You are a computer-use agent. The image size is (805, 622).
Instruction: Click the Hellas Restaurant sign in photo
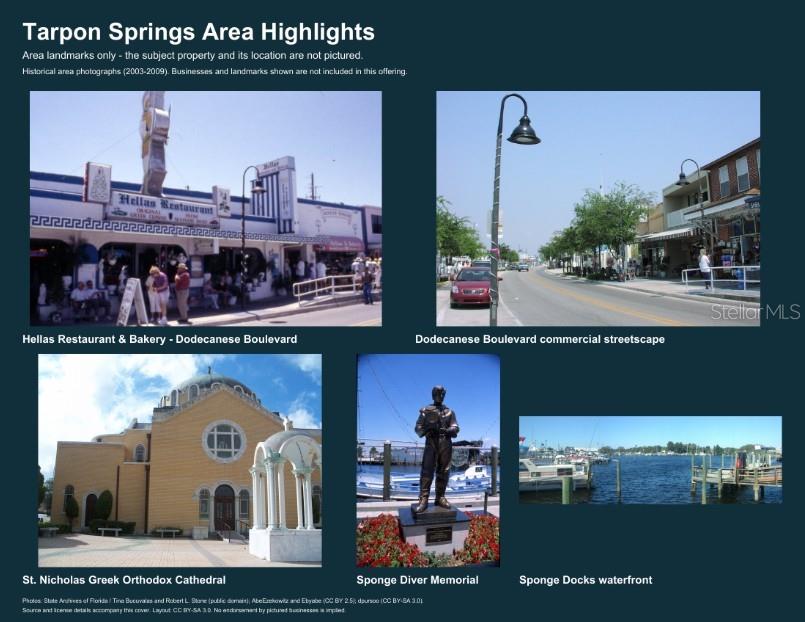tap(163, 204)
